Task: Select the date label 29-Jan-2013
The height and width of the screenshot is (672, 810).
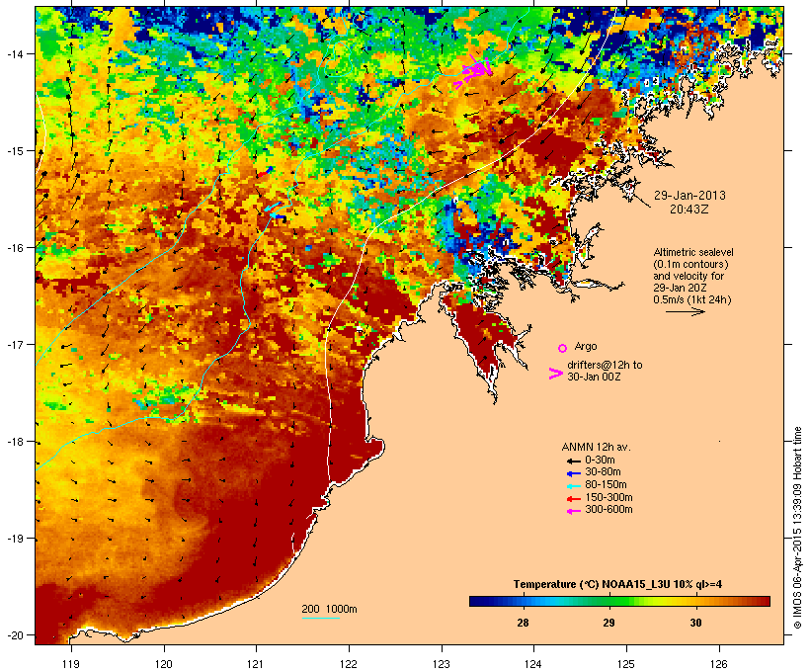Action: 689,196
